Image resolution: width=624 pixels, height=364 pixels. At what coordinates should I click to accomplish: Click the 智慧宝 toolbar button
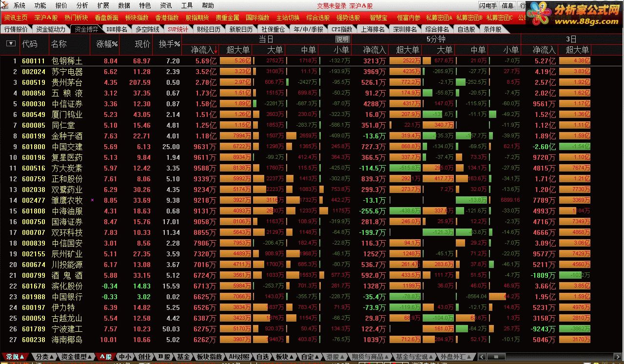click(x=378, y=18)
